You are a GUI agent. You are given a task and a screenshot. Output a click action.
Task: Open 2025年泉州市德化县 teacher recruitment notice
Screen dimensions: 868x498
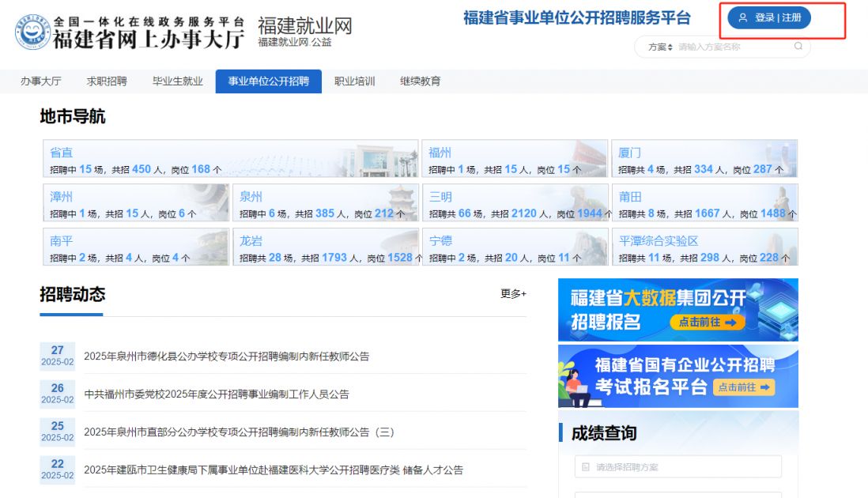pyautogui.click(x=226, y=357)
